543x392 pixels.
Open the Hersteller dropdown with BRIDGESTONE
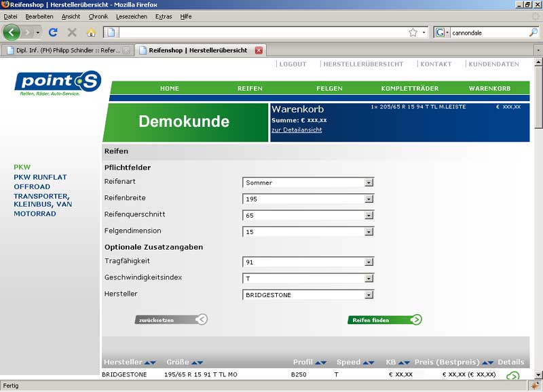tap(369, 295)
